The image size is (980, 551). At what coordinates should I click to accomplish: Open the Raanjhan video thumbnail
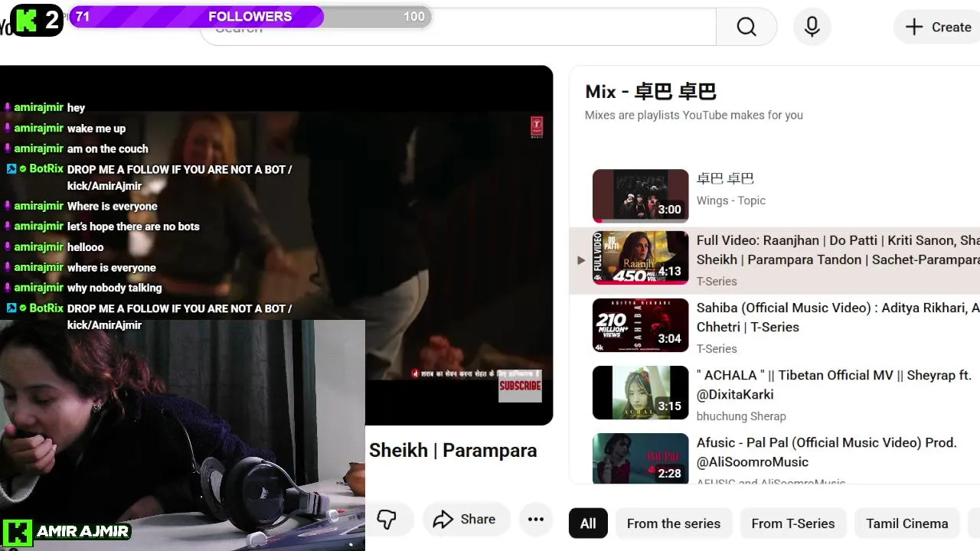(641, 258)
